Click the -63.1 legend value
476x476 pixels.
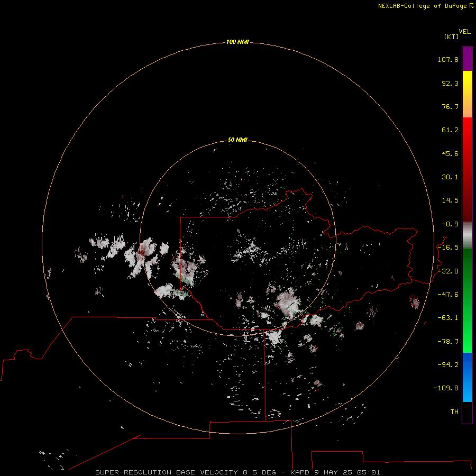point(448,318)
